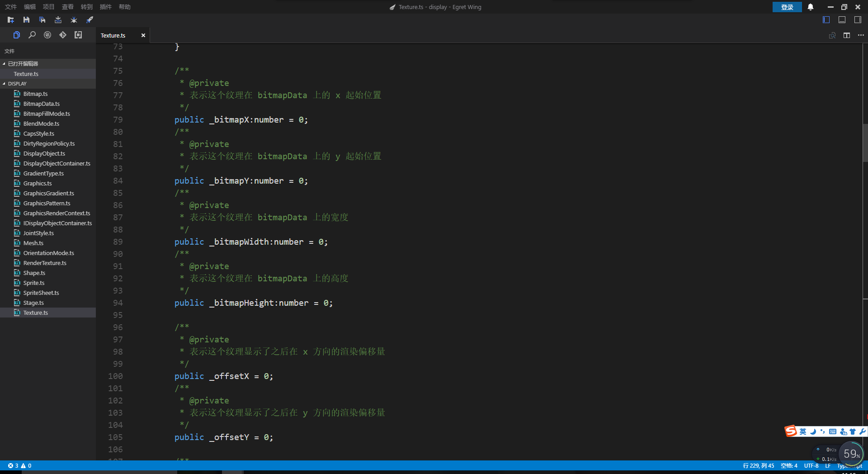
Task: Open CapsStyle.ts file
Action: tap(47, 133)
